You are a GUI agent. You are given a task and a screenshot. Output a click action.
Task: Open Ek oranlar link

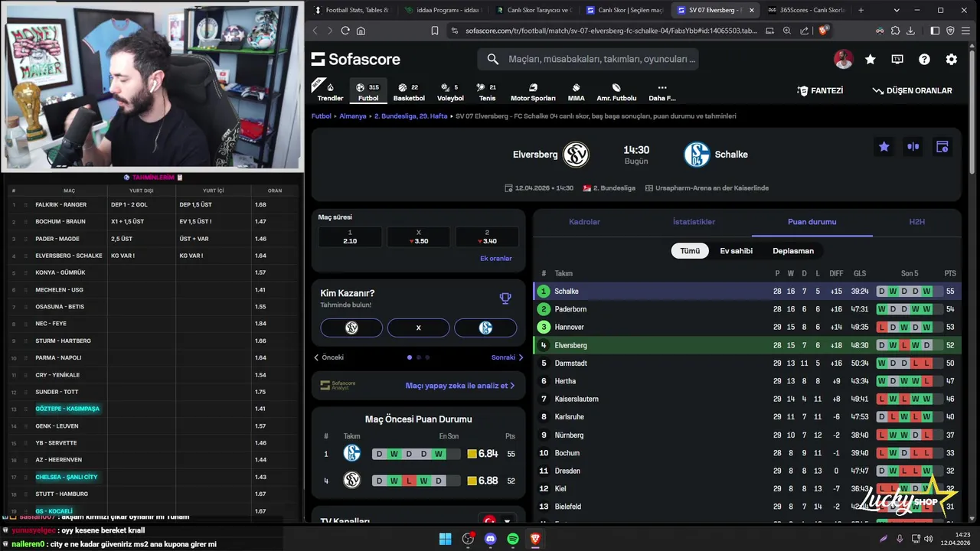pos(496,259)
